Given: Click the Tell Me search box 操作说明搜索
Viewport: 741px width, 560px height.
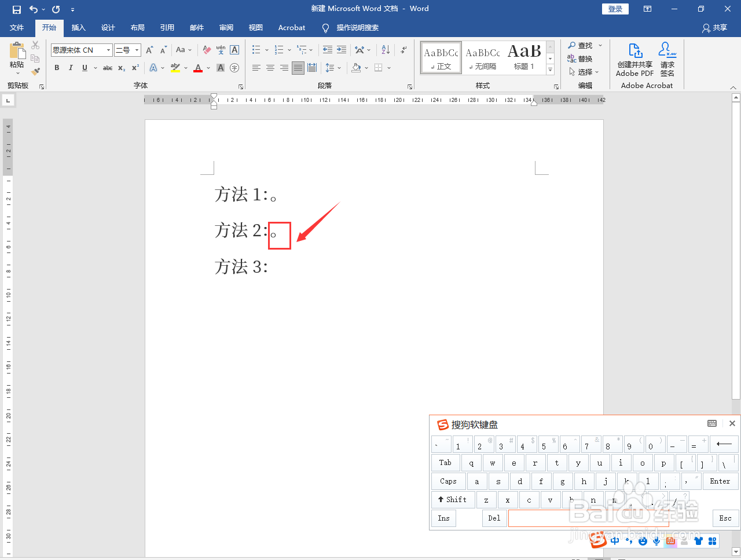Looking at the screenshot, I should tap(351, 28).
